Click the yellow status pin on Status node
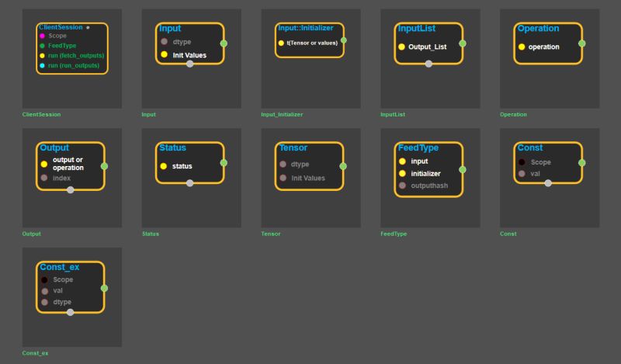Screen dimensions: 621x364 pyautogui.click(x=164, y=166)
